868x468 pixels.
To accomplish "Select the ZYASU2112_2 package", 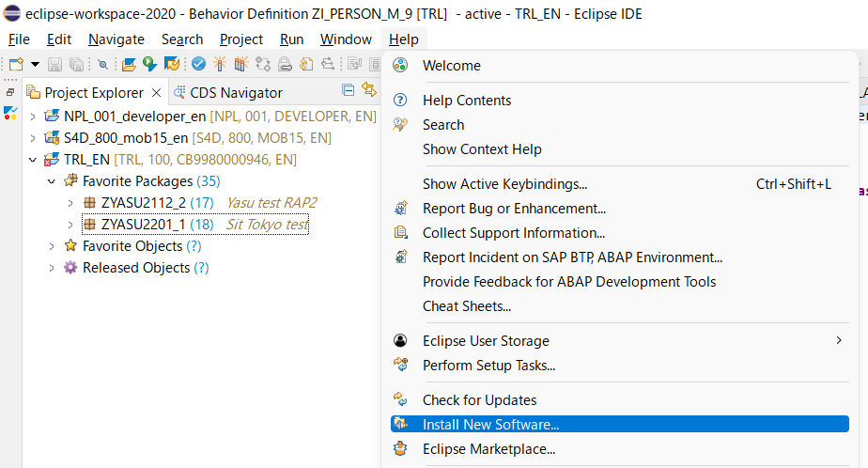I will (x=143, y=203).
